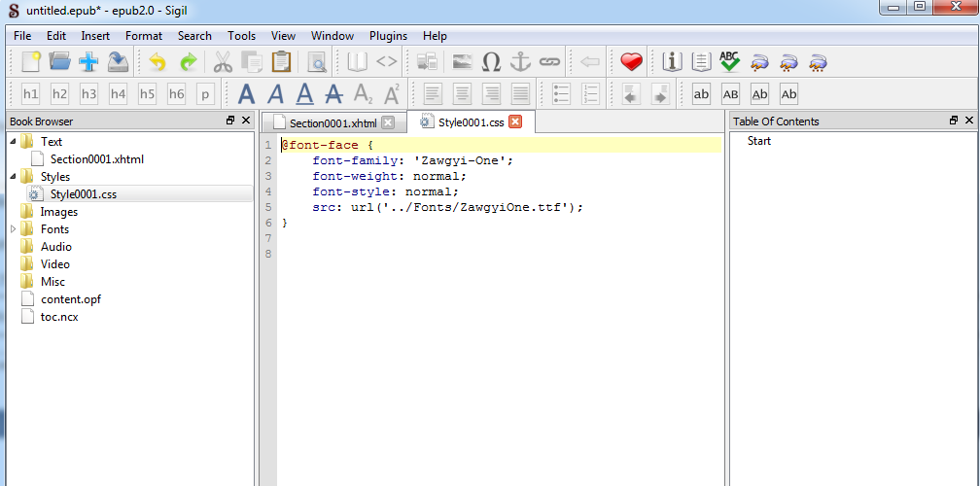The width and height of the screenshot is (980, 486).
Task: Apply Heading 4 with h4 button
Action: (119, 94)
